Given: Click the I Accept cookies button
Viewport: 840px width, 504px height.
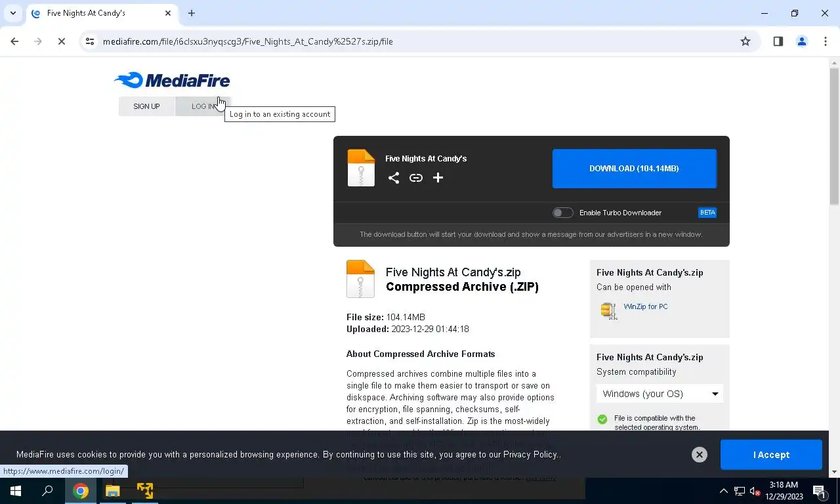Looking at the screenshot, I should (x=771, y=455).
